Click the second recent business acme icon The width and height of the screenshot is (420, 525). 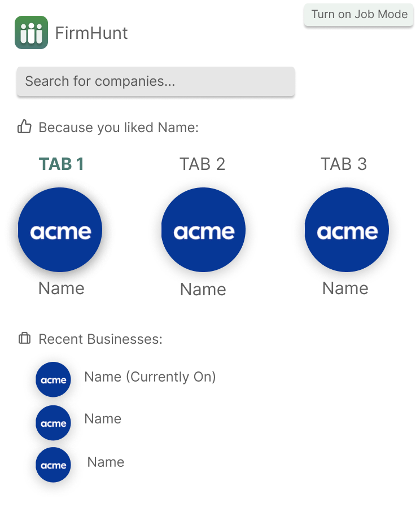[x=53, y=423]
